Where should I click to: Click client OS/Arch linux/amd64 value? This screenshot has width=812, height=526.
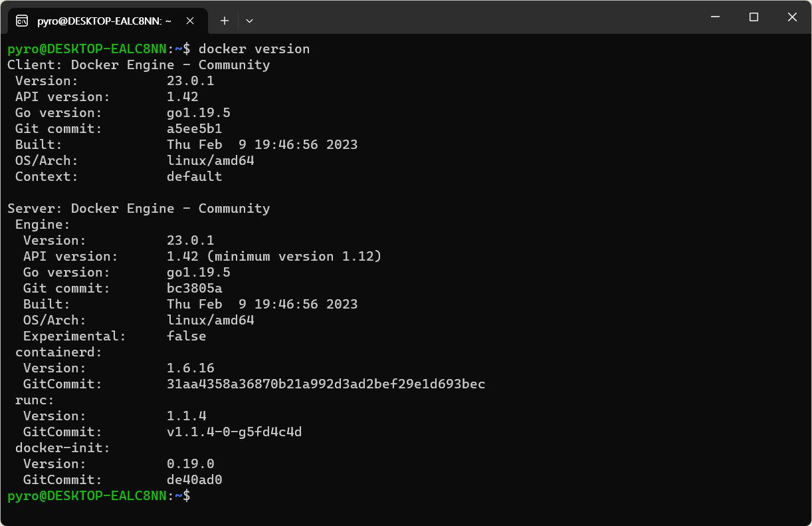pos(211,161)
